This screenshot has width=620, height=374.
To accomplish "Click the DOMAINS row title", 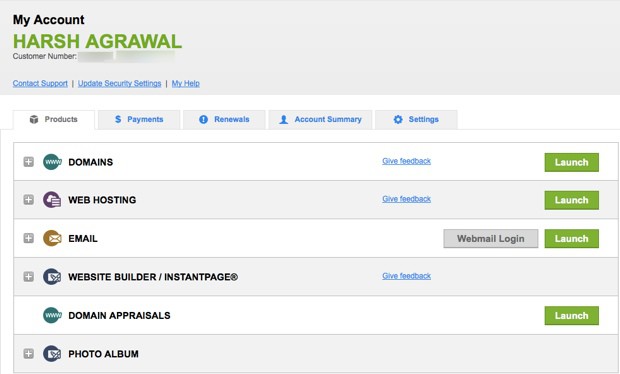I will pos(91,162).
